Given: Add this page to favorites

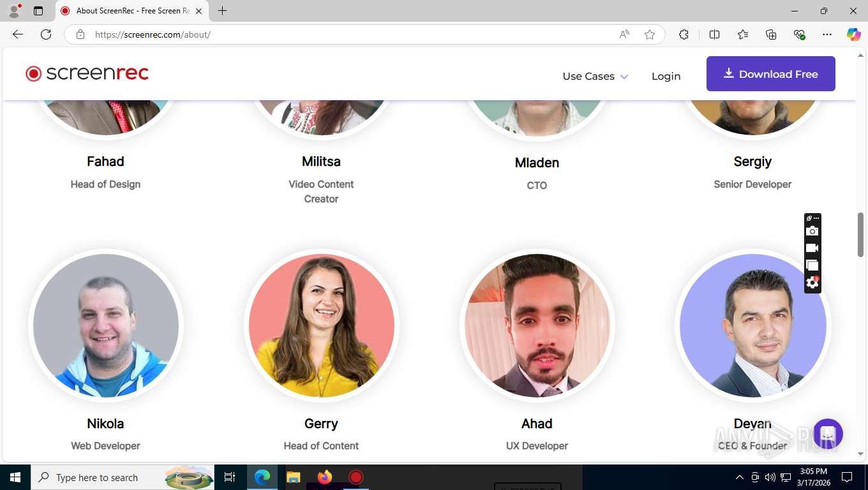Looking at the screenshot, I should pyautogui.click(x=650, y=34).
